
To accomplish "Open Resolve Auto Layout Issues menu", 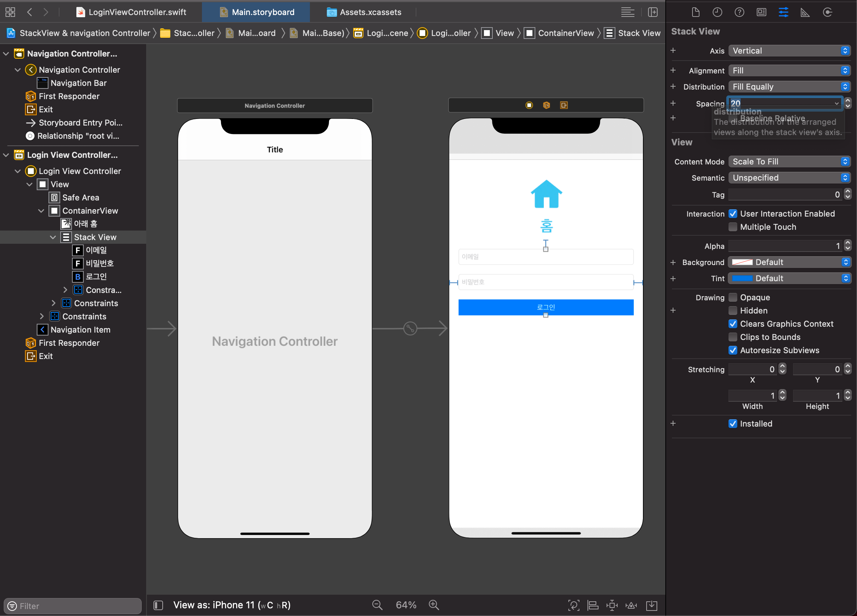I will 631,605.
